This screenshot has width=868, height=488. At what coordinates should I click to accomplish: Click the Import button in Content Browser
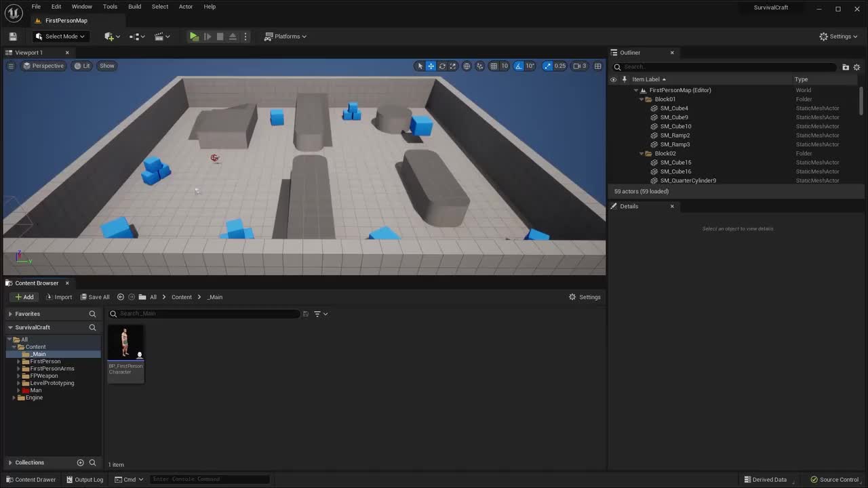click(58, 297)
